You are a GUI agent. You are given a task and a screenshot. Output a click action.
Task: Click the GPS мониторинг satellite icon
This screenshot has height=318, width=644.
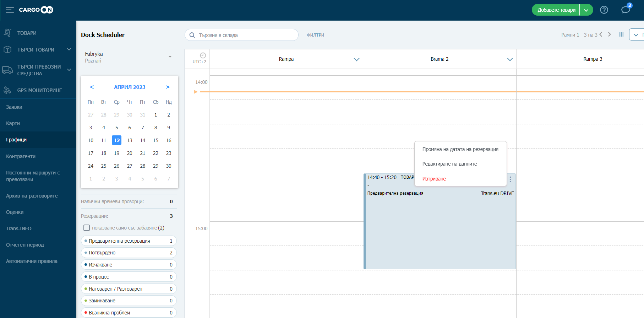coord(7,90)
